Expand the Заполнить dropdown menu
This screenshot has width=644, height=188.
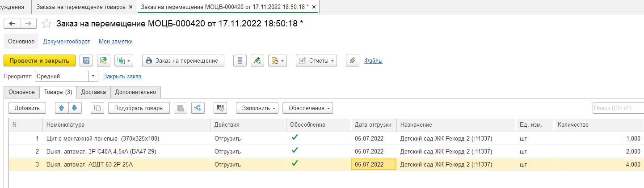coord(257,108)
